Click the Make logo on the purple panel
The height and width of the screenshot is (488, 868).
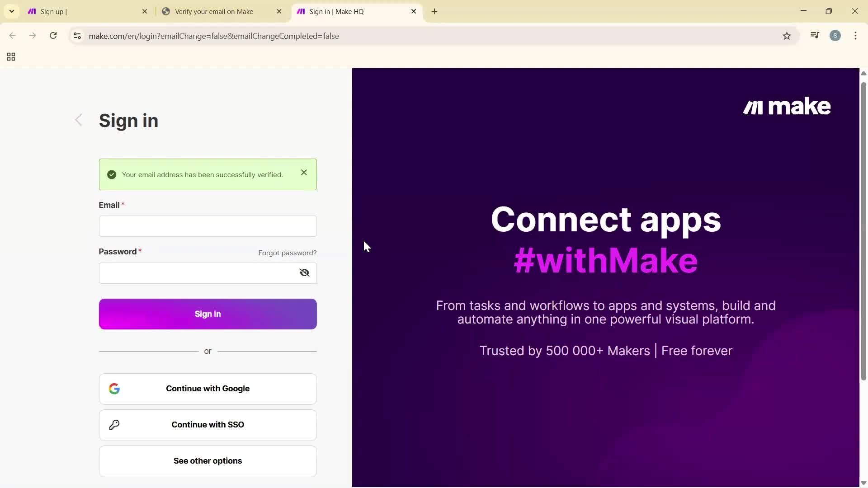pos(787,107)
